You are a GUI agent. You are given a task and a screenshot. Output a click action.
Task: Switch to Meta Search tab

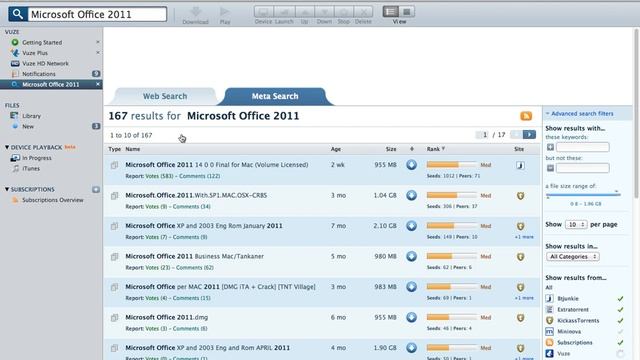(x=275, y=96)
